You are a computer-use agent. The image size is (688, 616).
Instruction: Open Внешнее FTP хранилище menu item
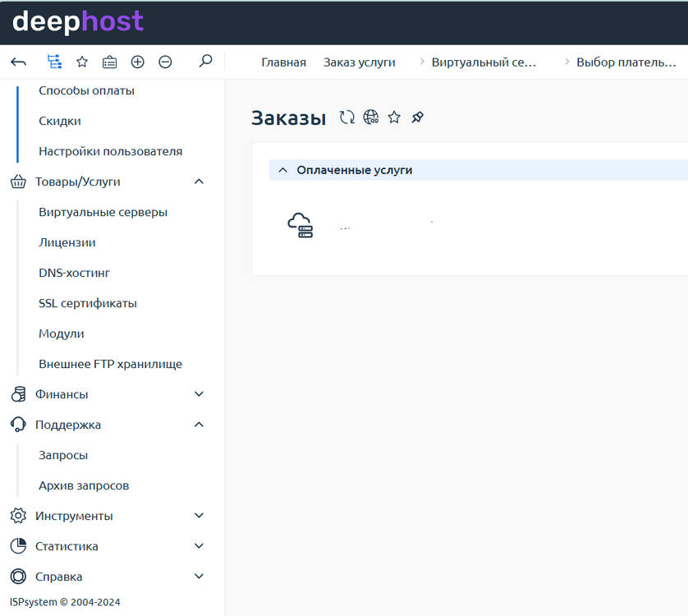[111, 364]
